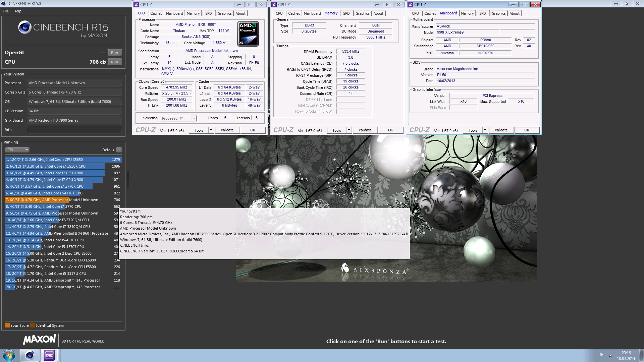The height and width of the screenshot is (362, 644).
Task: Click OK in first CPU-Z window
Action: click(253, 130)
